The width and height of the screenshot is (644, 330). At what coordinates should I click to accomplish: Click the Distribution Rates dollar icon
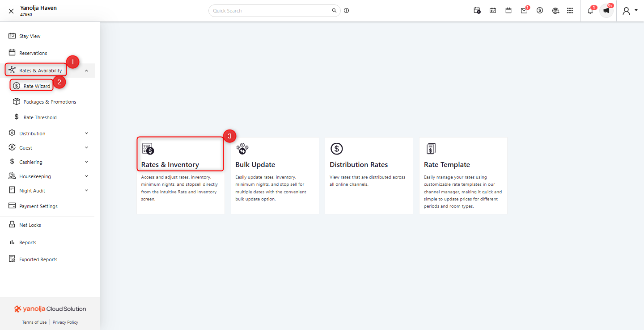click(336, 149)
